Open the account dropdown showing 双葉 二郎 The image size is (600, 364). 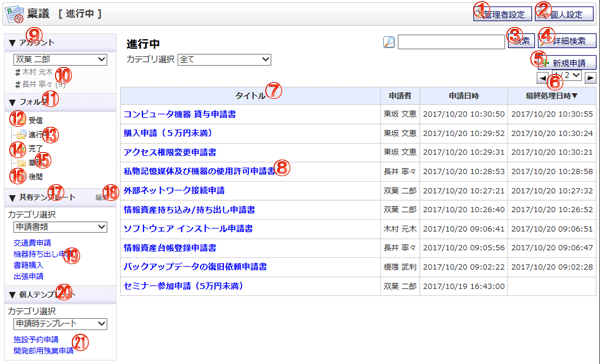click(60, 59)
